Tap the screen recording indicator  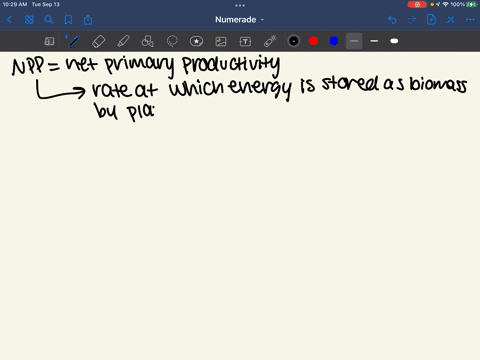[x=417, y=4]
